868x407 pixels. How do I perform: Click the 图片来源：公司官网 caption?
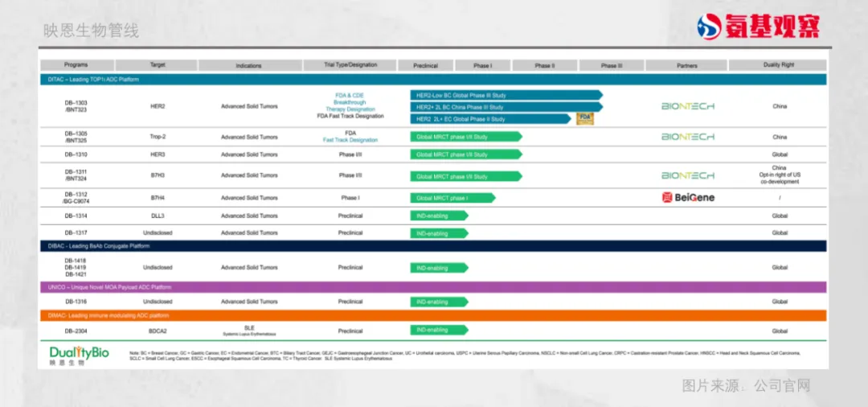[x=746, y=386]
